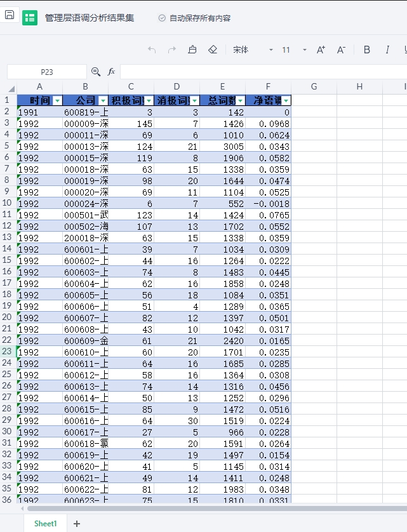Click the zoom magnifier next to name box
The width and height of the screenshot is (407, 532).
(96, 72)
